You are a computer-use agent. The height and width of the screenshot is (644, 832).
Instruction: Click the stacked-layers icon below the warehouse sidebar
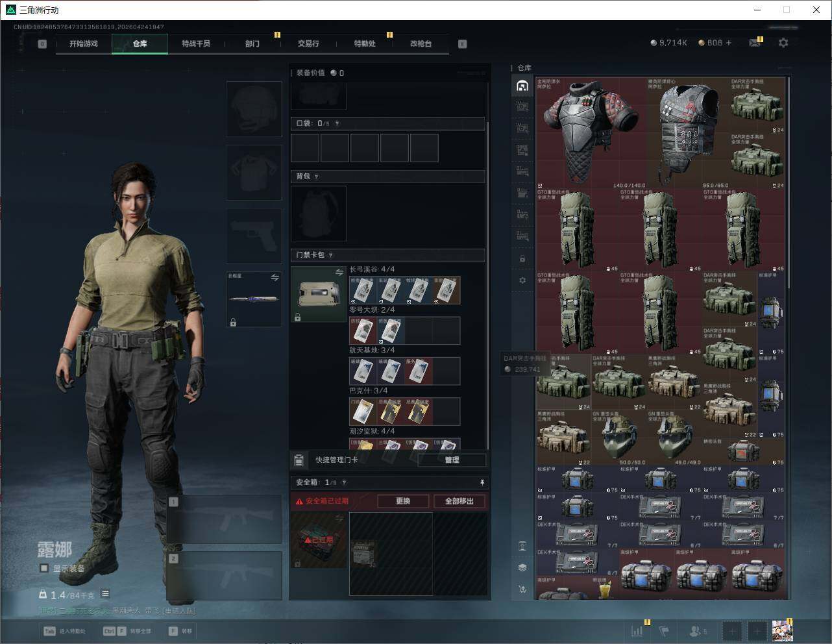coord(522,567)
